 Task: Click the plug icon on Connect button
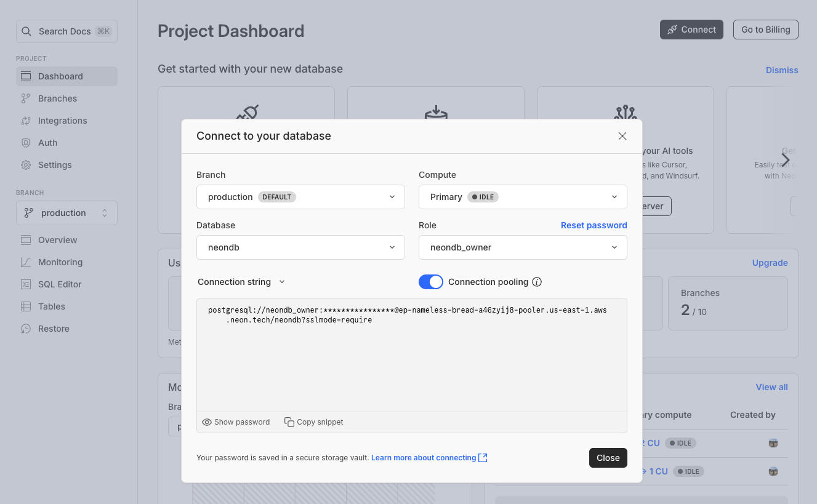point(672,30)
